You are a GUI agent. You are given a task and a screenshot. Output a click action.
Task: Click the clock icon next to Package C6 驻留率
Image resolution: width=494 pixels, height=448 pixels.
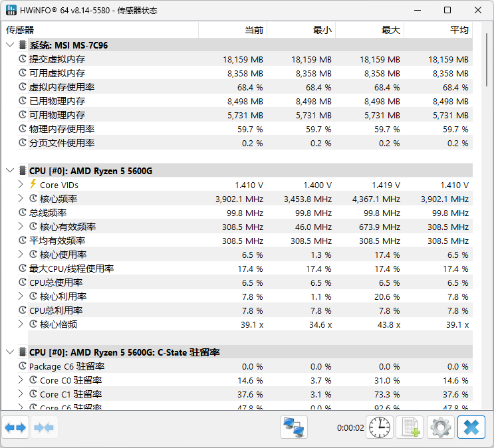coord(23,366)
